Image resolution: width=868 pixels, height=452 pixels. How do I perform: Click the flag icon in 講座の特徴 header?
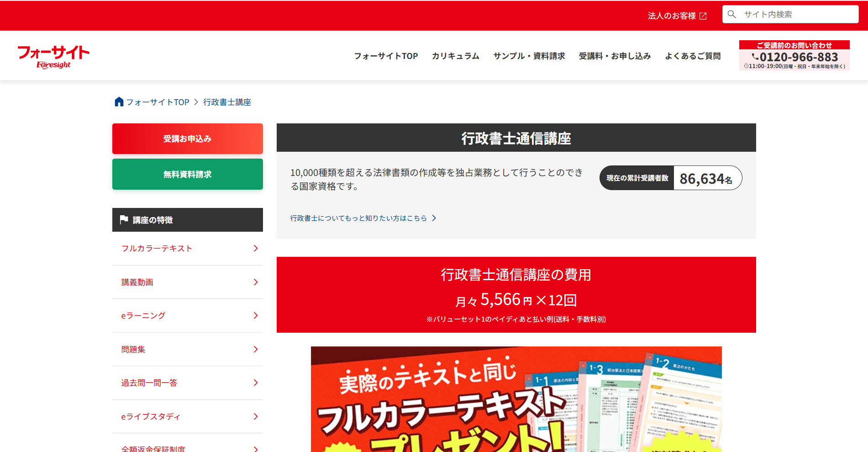[124, 220]
